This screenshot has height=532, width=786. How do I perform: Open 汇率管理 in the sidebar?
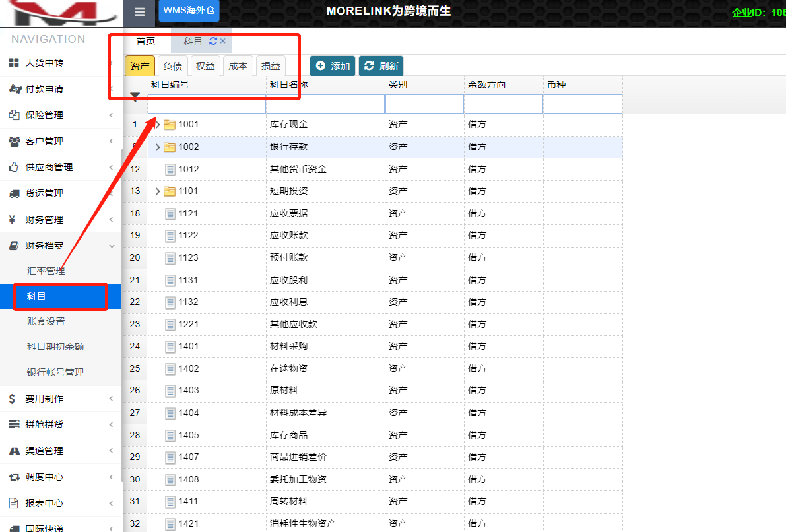click(46, 271)
